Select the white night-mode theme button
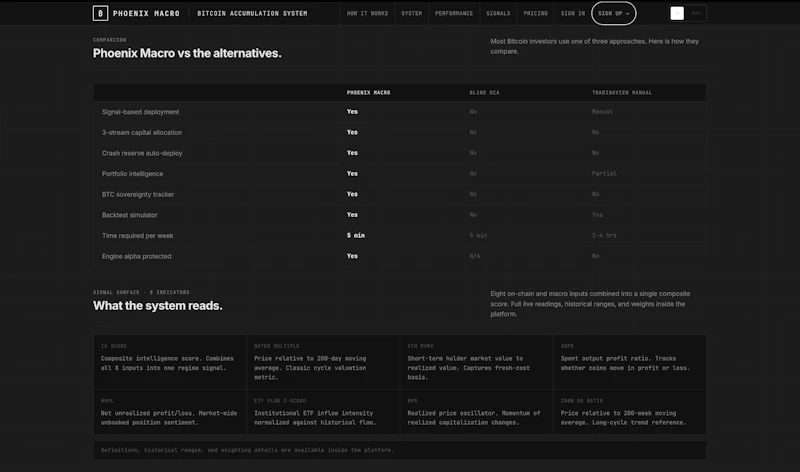Viewport: 800px width, 472px height. (677, 13)
